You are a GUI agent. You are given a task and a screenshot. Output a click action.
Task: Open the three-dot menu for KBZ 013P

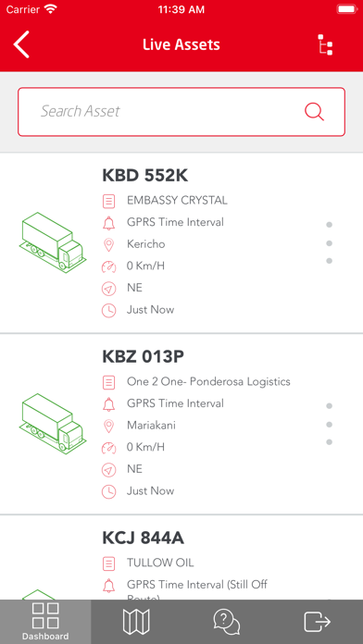(329, 424)
